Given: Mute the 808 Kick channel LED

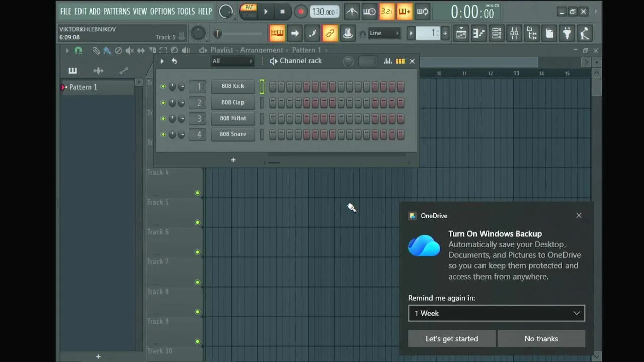Looking at the screenshot, I should 163,86.
